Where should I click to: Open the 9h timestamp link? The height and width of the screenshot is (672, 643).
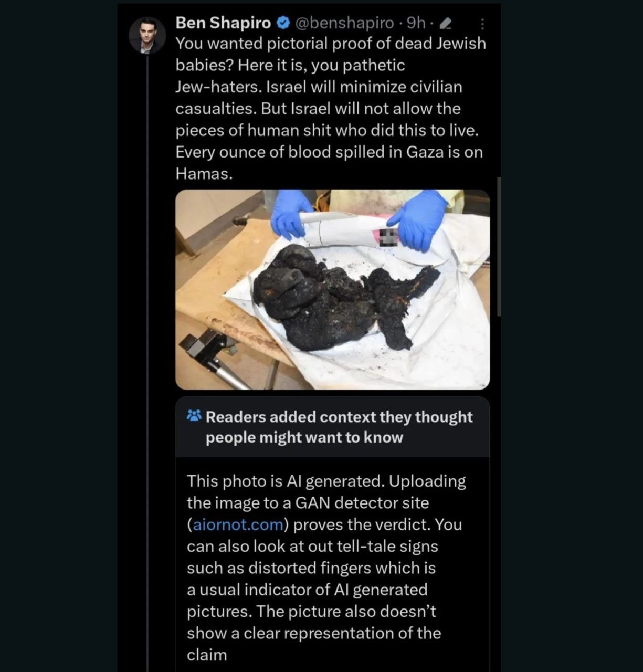point(416,23)
